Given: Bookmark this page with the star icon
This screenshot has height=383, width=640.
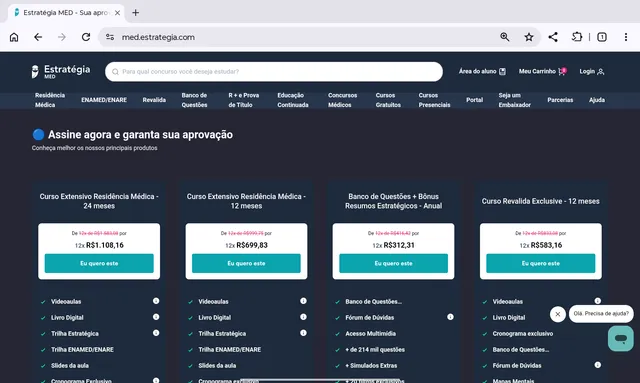Looking at the screenshot, I should [x=529, y=37].
